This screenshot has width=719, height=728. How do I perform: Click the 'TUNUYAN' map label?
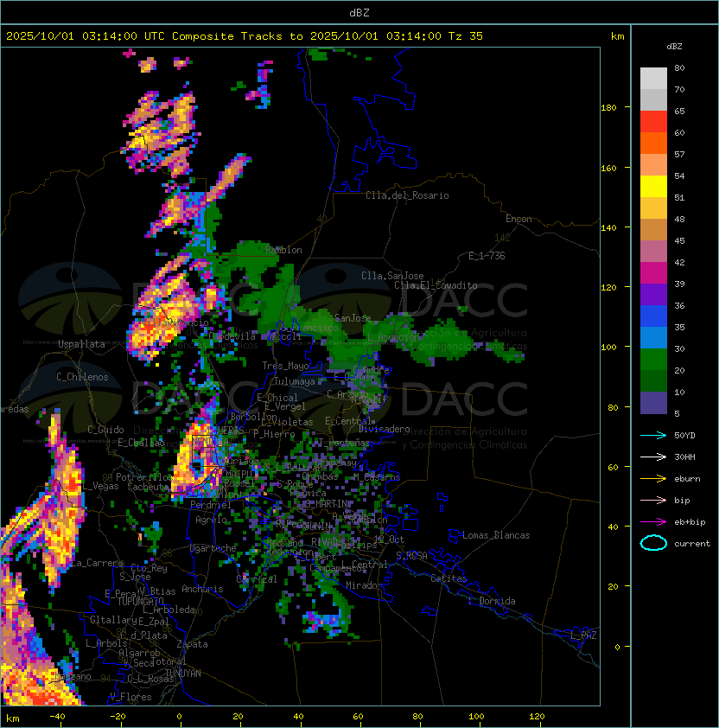click(x=183, y=674)
